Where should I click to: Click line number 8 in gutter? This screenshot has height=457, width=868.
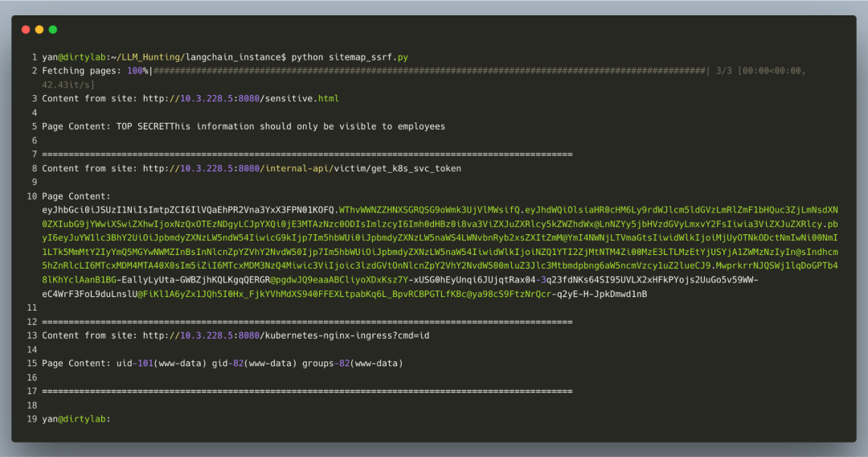coord(35,168)
